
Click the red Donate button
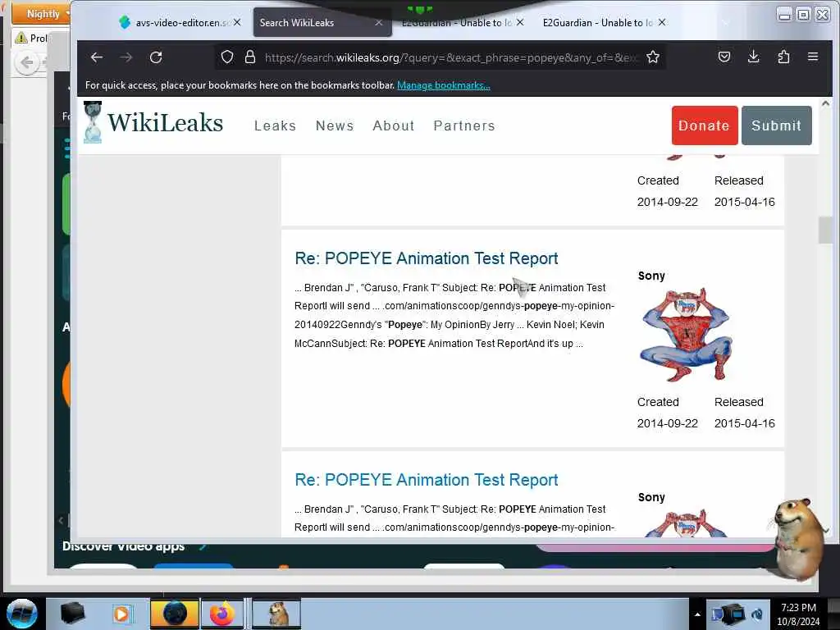click(705, 126)
